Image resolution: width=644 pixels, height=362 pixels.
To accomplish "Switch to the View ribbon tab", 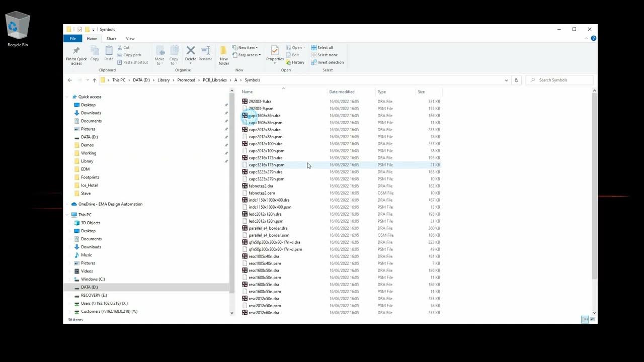I will [130, 39].
